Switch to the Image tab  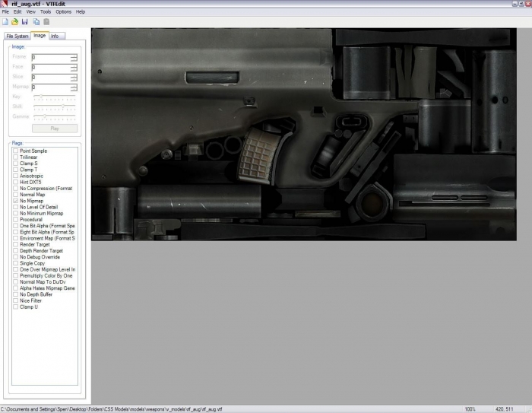pyautogui.click(x=40, y=35)
